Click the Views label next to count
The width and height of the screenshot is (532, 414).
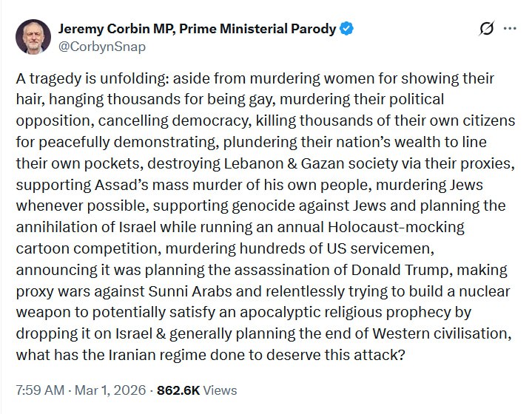click(x=218, y=390)
